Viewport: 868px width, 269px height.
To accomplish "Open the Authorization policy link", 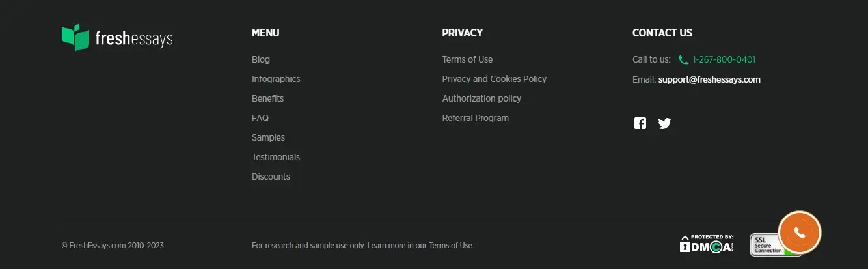I will [481, 98].
